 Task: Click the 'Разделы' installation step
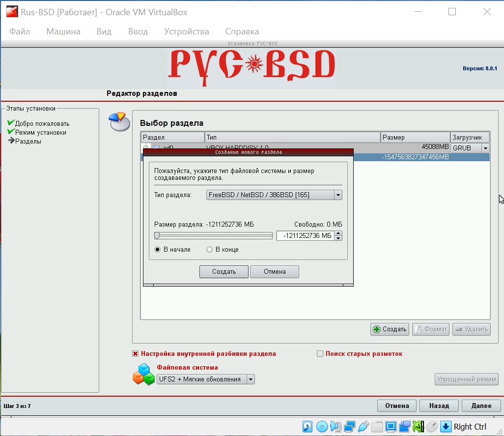[28, 142]
